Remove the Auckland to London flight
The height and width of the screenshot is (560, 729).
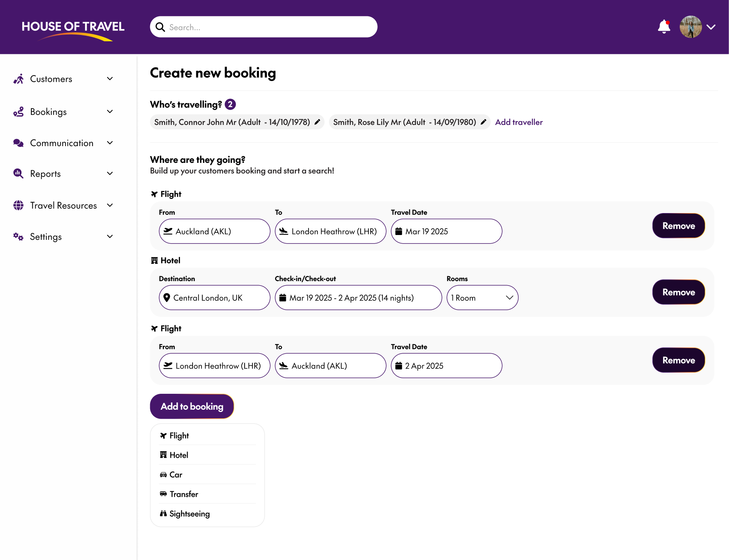click(x=678, y=226)
